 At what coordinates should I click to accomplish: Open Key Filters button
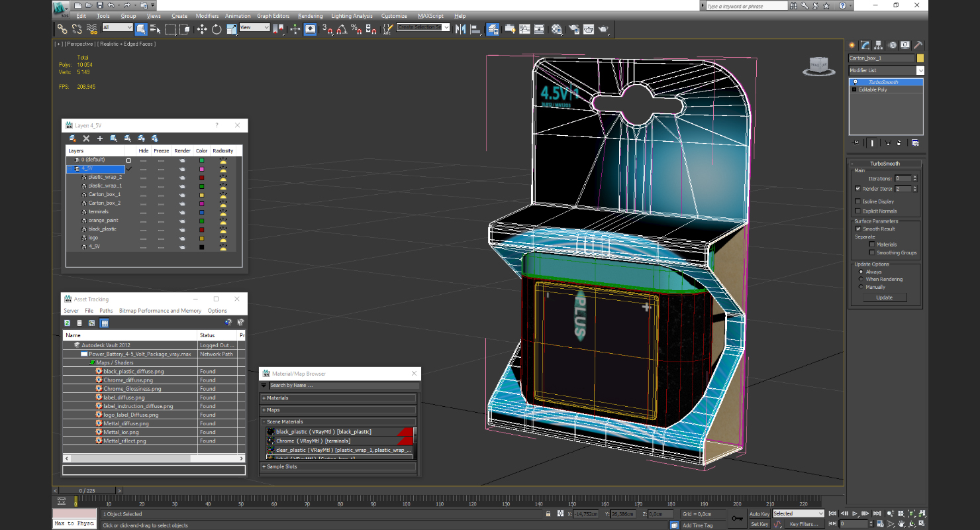804,524
